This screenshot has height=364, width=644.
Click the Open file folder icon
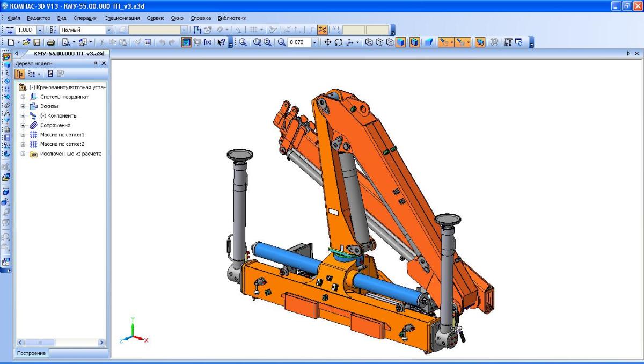(x=26, y=42)
